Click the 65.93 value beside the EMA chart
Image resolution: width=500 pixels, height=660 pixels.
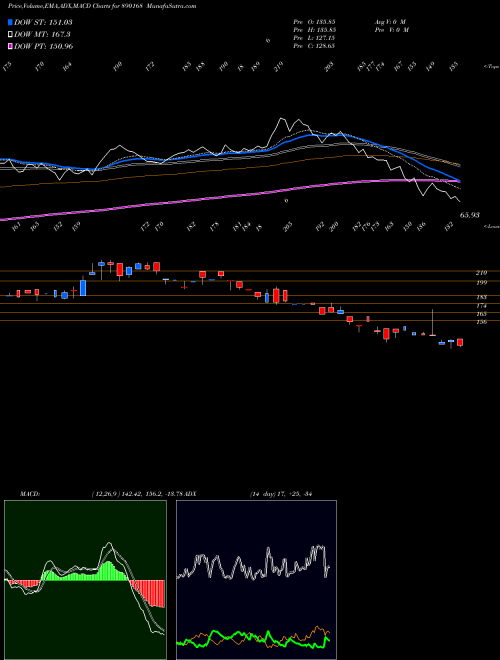click(470, 215)
